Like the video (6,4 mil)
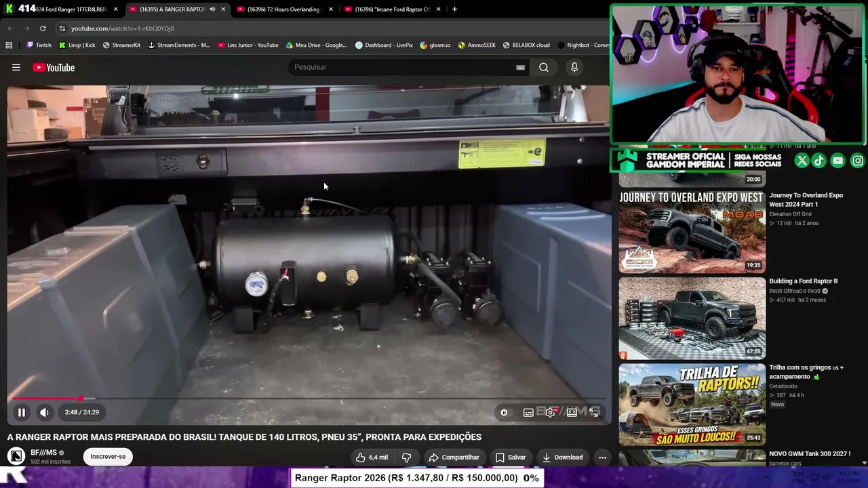 tap(372, 457)
